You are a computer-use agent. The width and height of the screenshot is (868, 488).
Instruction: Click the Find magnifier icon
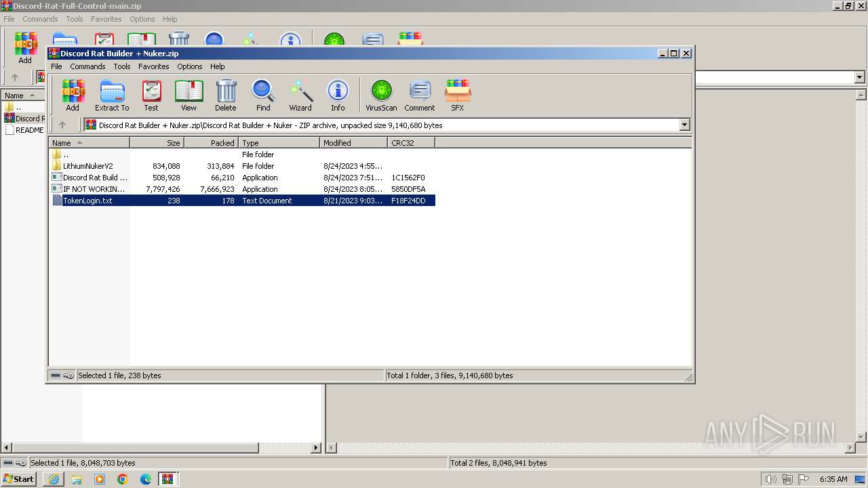tap(263, 95)
